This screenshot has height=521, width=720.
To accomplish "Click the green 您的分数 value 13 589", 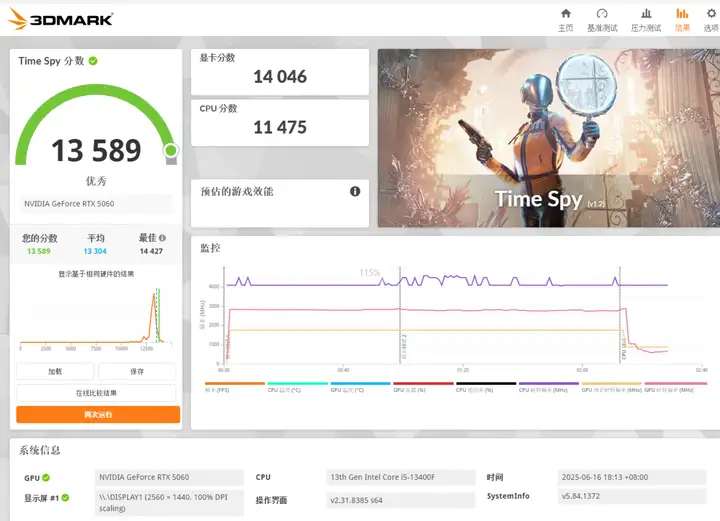I will coord(39,251).
